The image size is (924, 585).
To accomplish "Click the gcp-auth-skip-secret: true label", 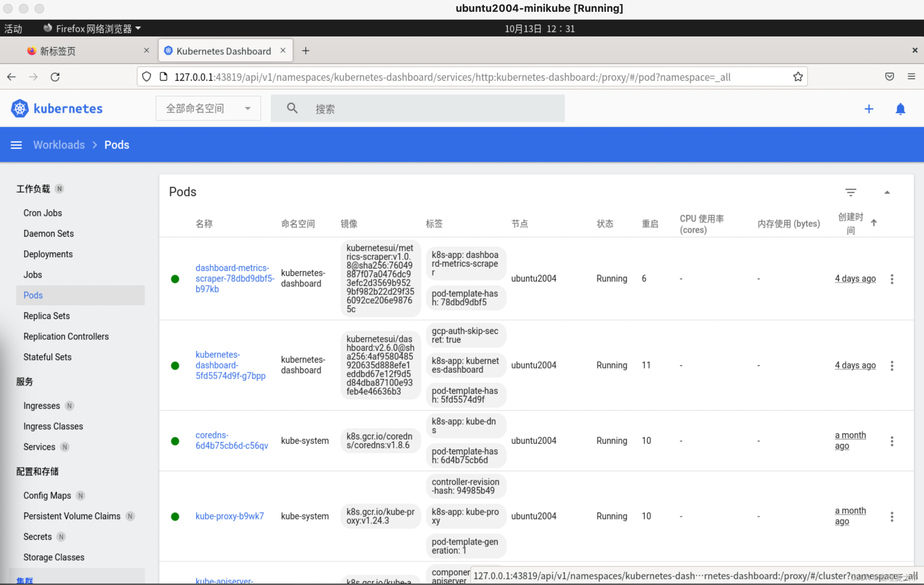I will 466,335.
